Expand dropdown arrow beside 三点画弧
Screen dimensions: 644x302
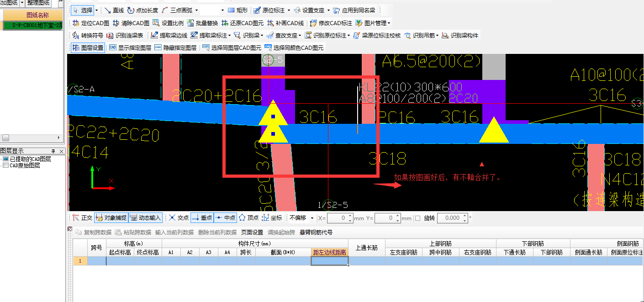point(196,10)
